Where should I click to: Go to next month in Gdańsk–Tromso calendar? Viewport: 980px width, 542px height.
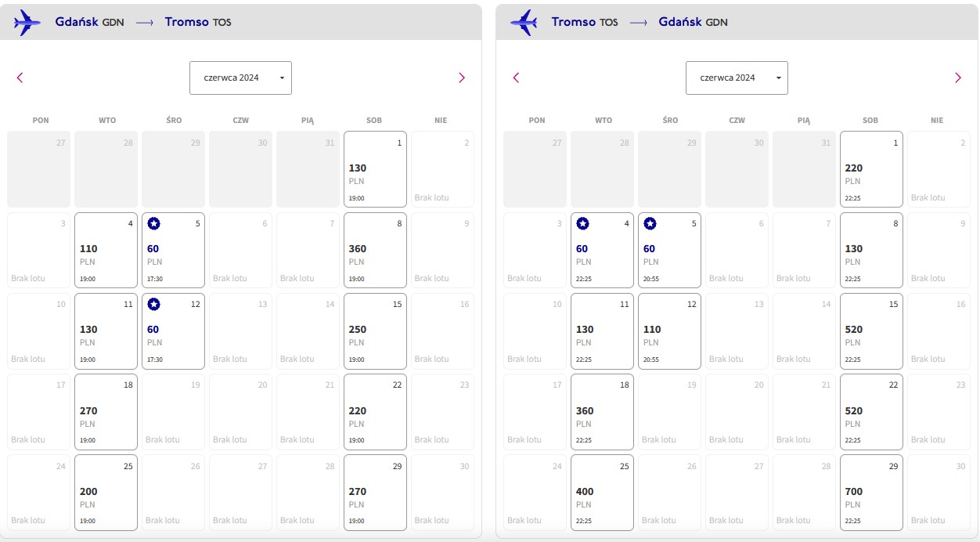[x=462, y=78]
